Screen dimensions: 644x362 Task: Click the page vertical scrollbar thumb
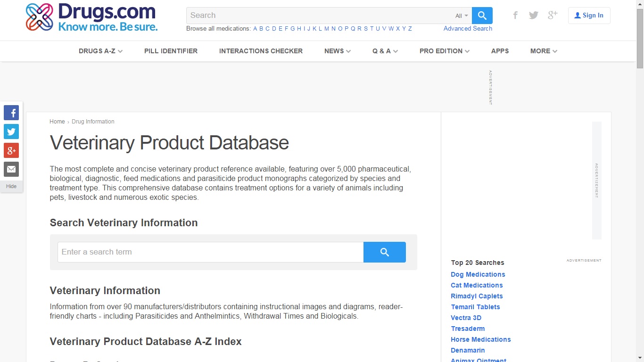point(640,39)
